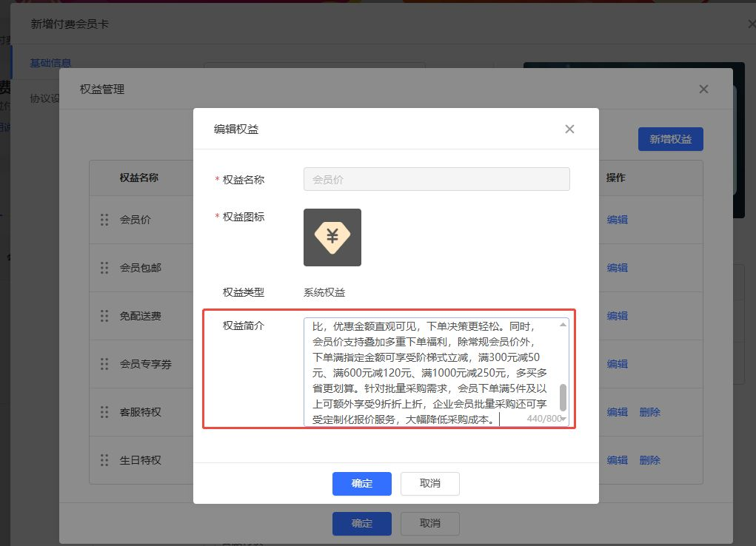This screenshot has height=546, width=756.
Task: Close the 权益管理 dialog with X
Action: point(703,90)
